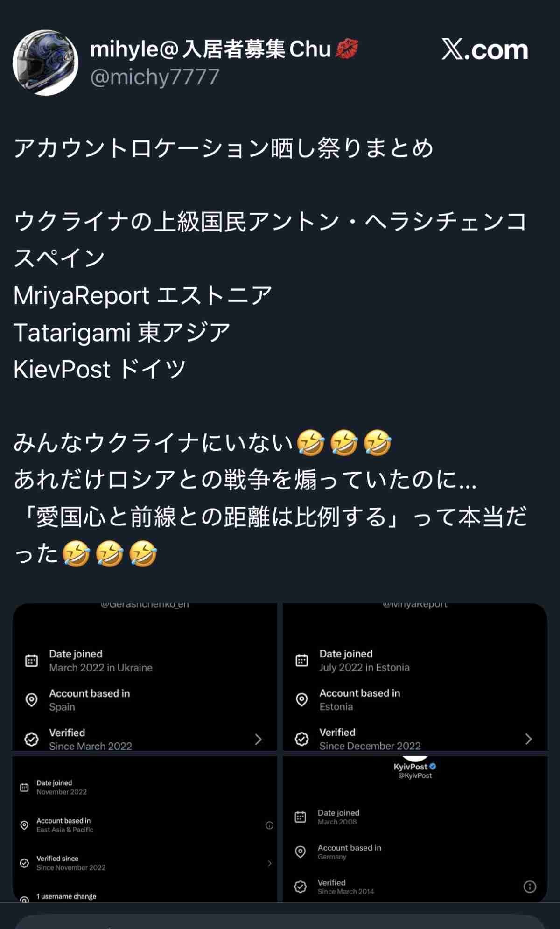The image size is (560, 929).
Task: Click the calendar icon beside March 2022 in Ukraine
Action: [31, 661]
